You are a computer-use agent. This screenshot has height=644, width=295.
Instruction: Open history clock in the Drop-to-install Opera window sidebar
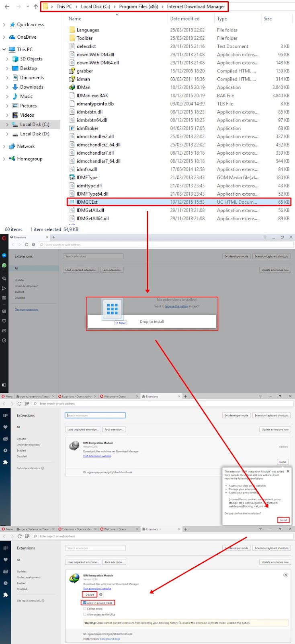[4, 341]
